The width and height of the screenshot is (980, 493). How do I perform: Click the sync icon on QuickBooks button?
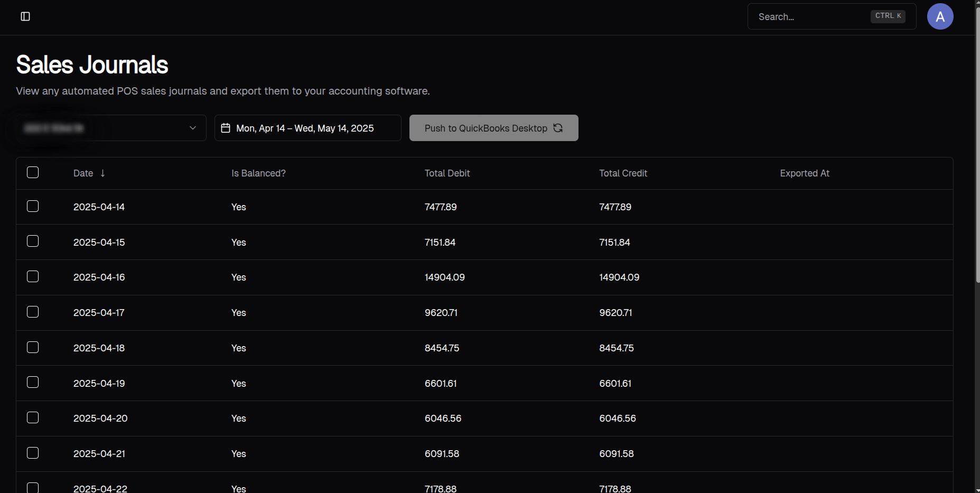(x=558, y=128)
